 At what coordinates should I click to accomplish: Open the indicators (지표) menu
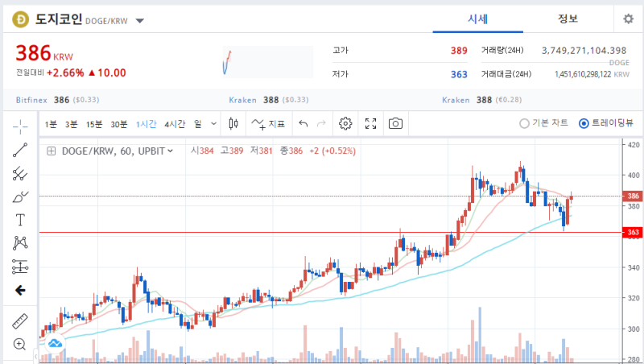pos(268,124)
